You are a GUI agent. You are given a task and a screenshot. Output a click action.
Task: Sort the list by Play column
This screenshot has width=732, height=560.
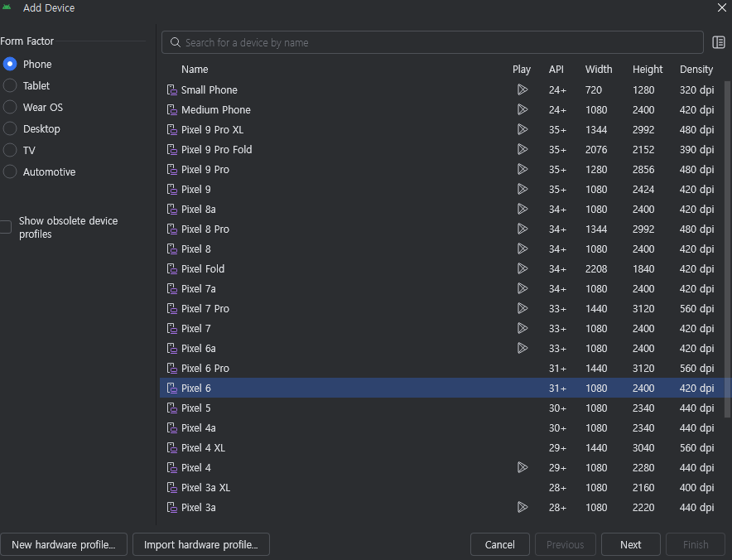522,69
